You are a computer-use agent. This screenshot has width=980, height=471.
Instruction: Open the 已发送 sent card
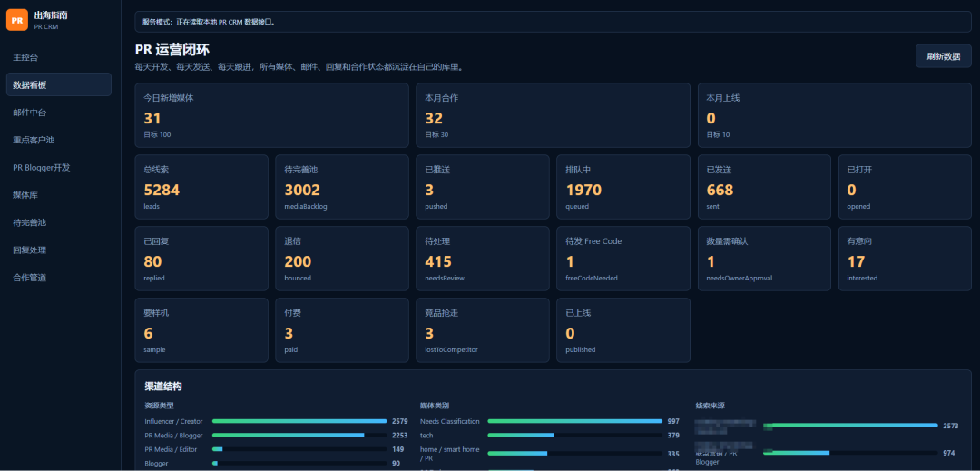click(764, 187)
